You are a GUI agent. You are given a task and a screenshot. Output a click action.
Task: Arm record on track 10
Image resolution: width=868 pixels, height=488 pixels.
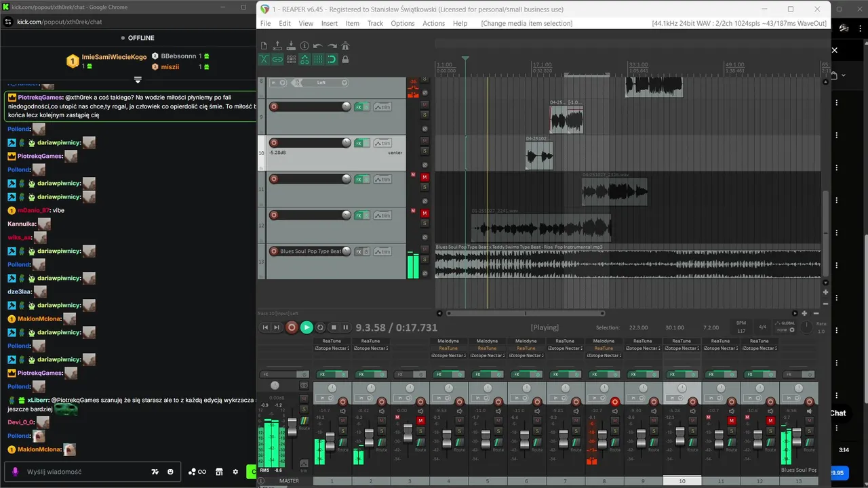[274, 142]
